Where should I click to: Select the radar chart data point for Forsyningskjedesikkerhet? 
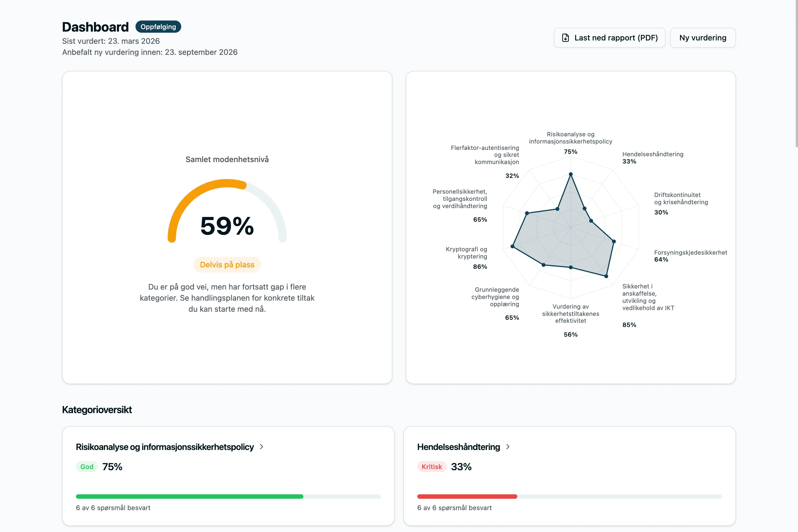(614, 242)
